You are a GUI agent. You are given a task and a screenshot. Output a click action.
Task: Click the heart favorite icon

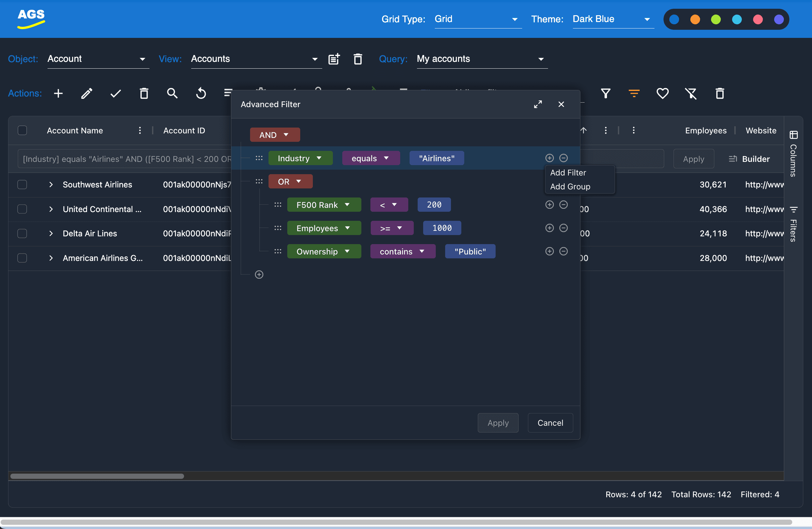coord(662,93)
